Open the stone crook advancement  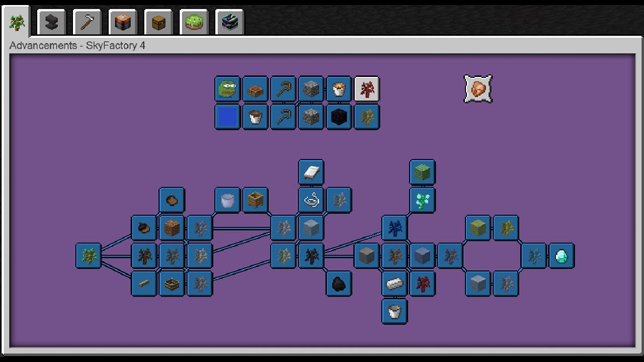[x=283, y=117]
